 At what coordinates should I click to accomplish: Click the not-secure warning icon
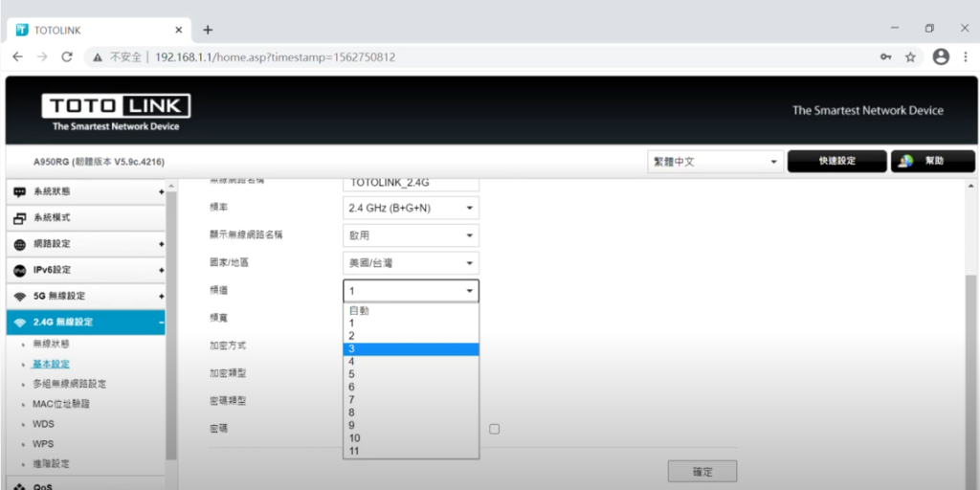tap(98, 57)
